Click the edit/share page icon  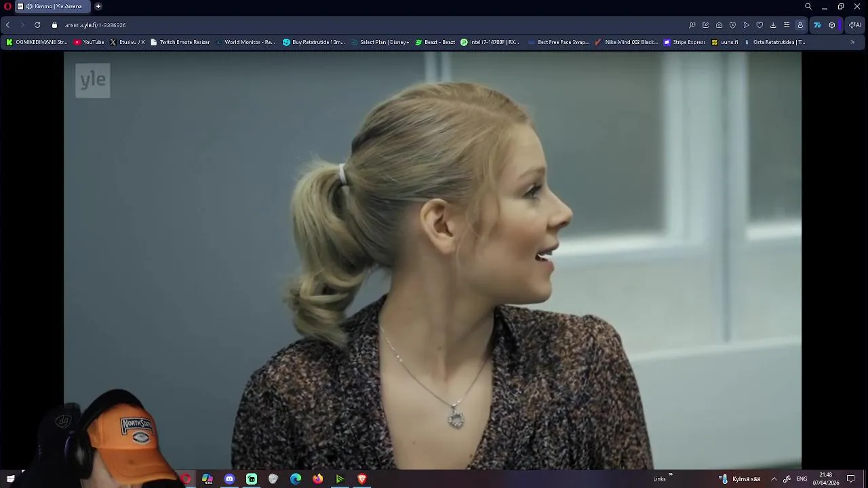(706, 25)
